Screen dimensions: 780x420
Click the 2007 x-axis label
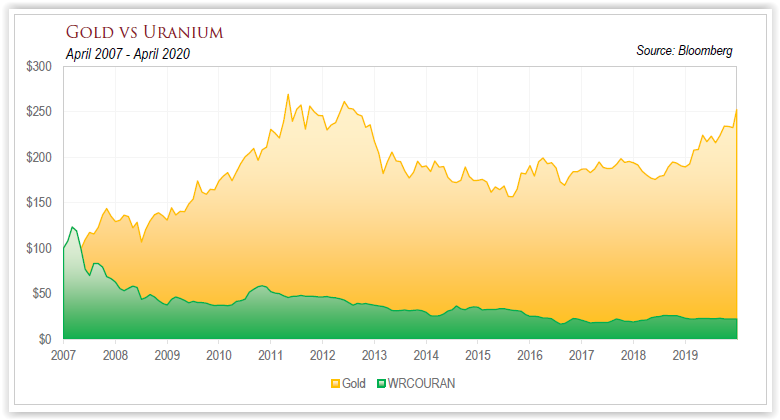[64, 354]
